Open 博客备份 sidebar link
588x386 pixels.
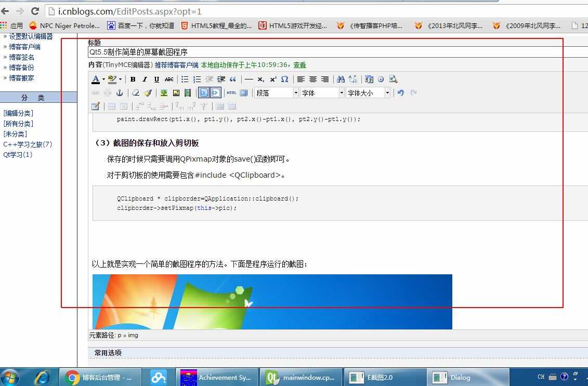[x=21, y=68]
